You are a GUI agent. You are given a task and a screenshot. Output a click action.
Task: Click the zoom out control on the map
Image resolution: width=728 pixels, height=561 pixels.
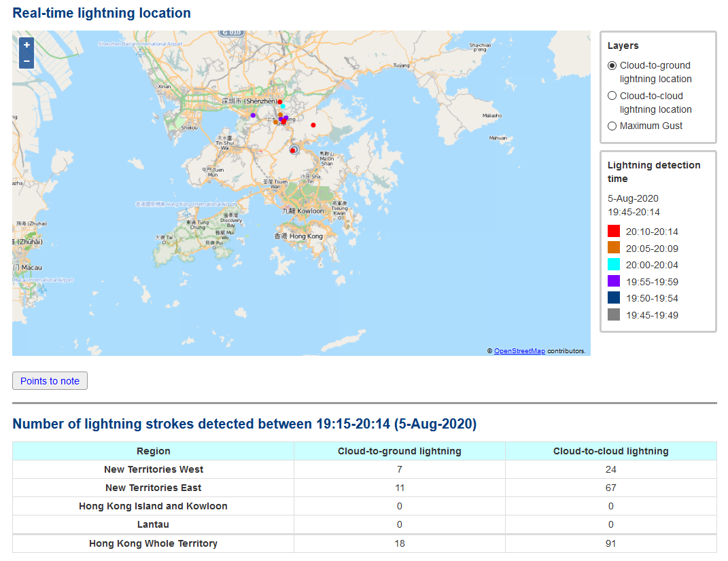point(27,60)
